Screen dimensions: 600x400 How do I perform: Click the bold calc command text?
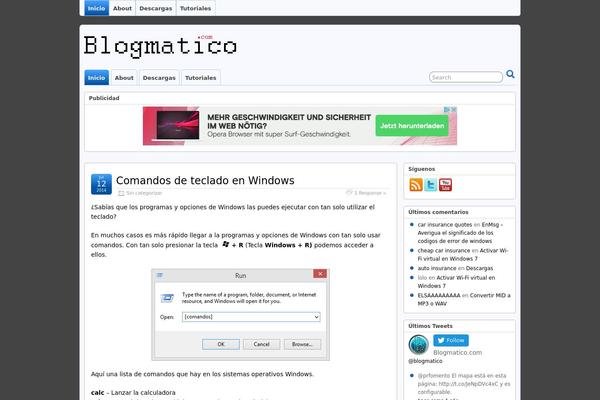pyautogui.click(x=97, y=393)
